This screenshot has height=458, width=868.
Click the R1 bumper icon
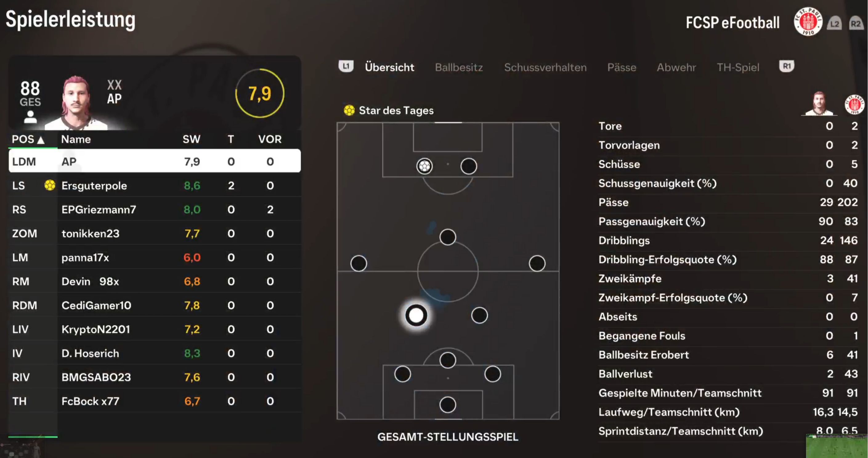tap(786, 66)
